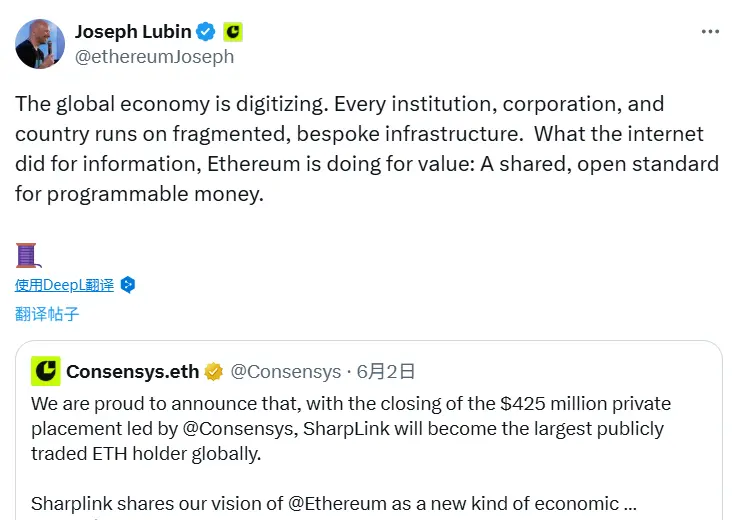Click the Consensys.eth avatar in quoted post
The image size is (739, 520).
45,371
